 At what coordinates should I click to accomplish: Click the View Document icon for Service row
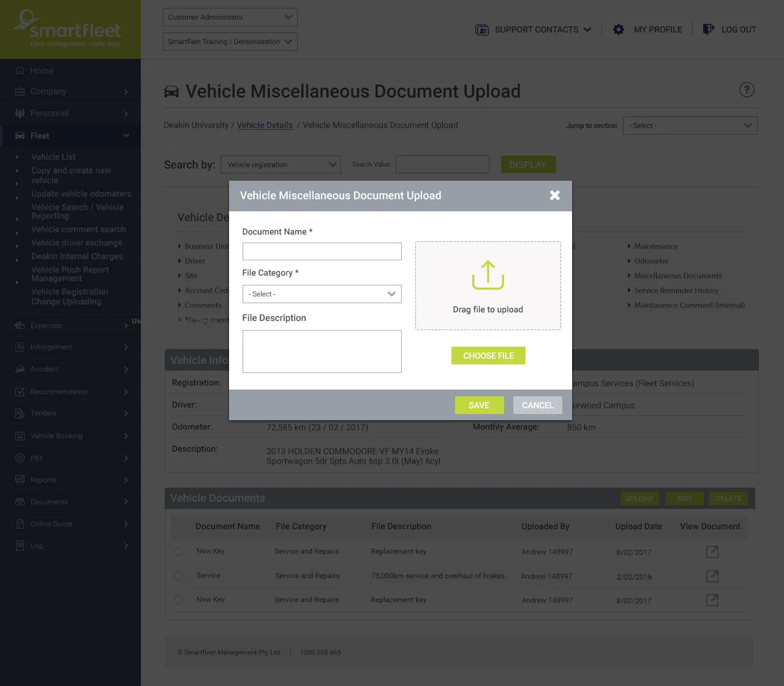(x=712, y=576)
